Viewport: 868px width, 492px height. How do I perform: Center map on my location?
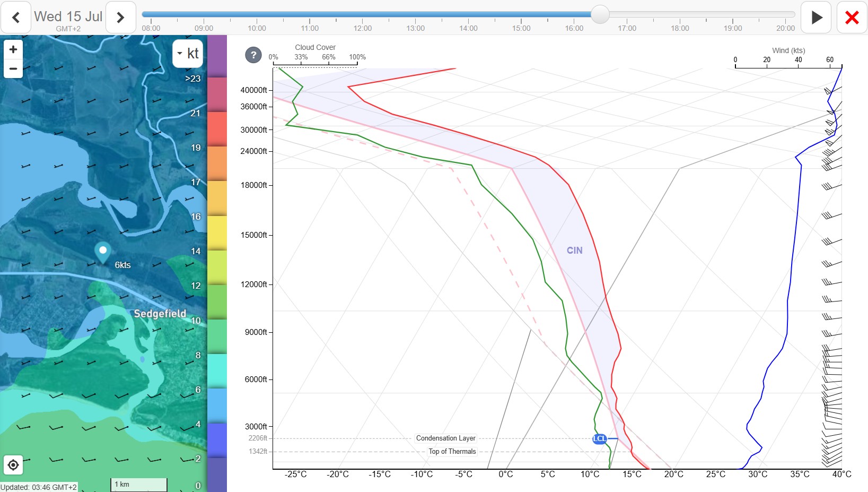[x=13, y=465]
